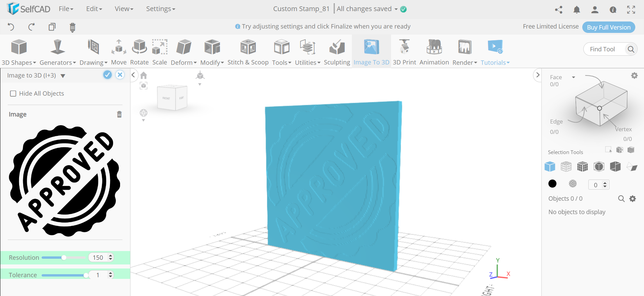
Task: Toggle fullscreen mode icon
Action: [631, 10]
